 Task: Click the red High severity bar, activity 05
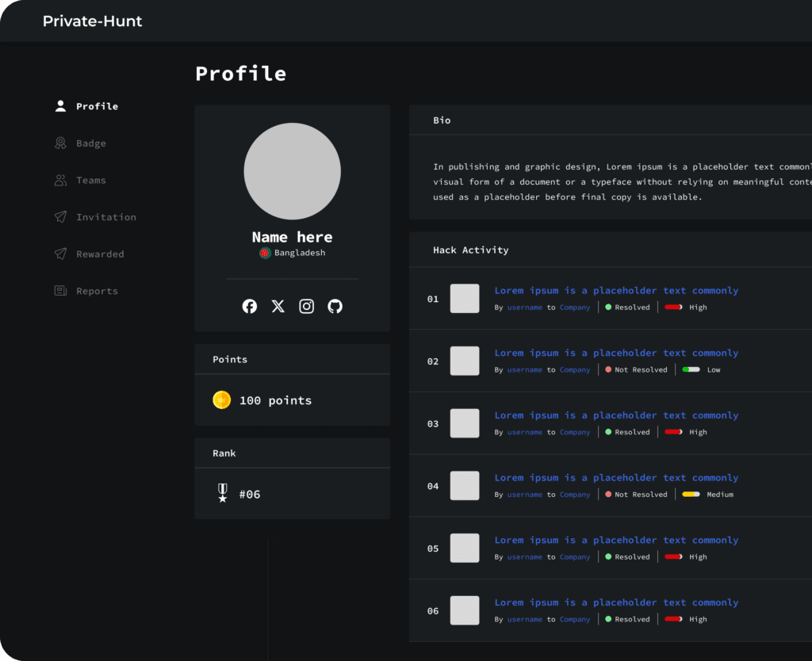click(x=673, y=556)
